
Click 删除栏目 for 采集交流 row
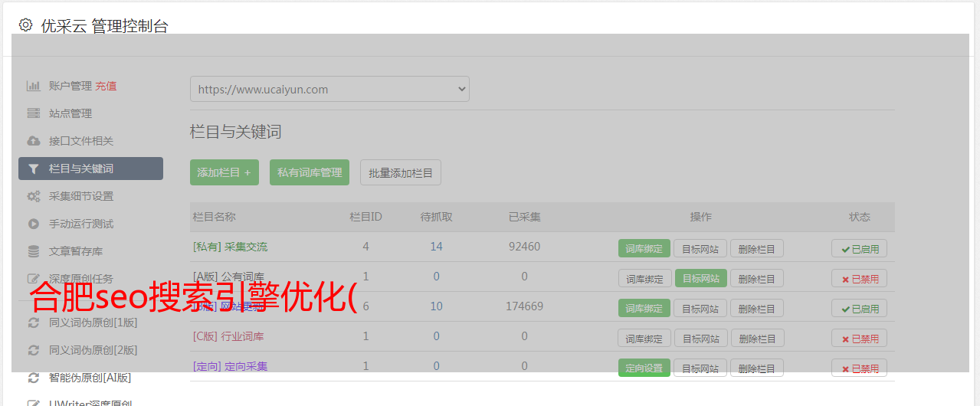tap(757, 248)
